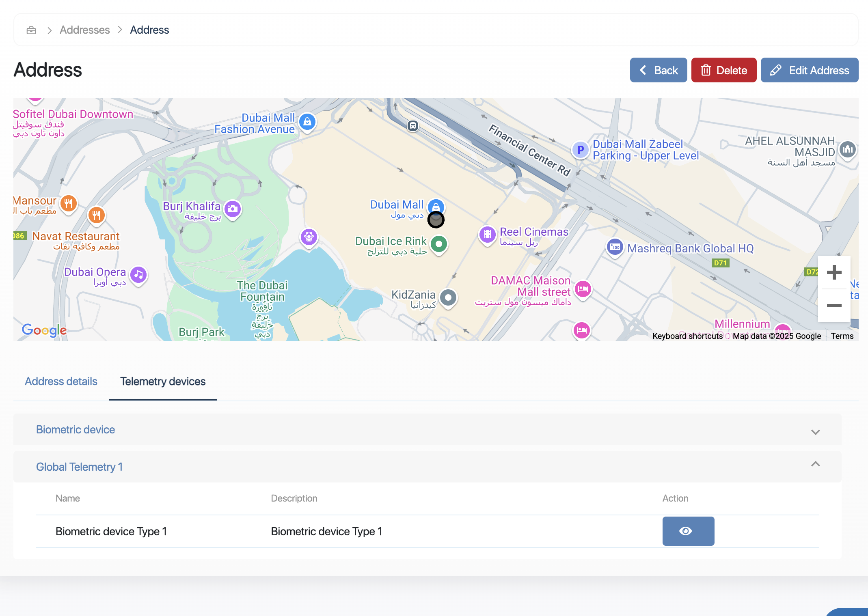Click the Dubai Opera music marker
The width and height of the screenshot is (868, 616).
click(x=138, y=275)
